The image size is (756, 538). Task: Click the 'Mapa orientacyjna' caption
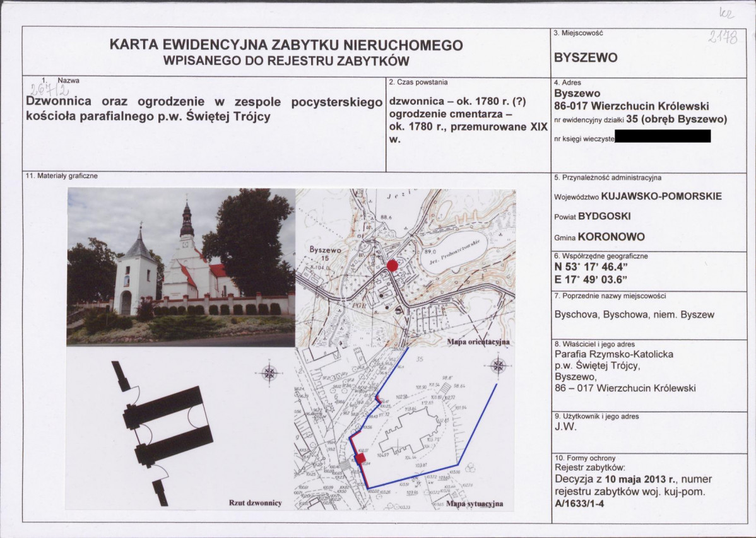(478, 342)
